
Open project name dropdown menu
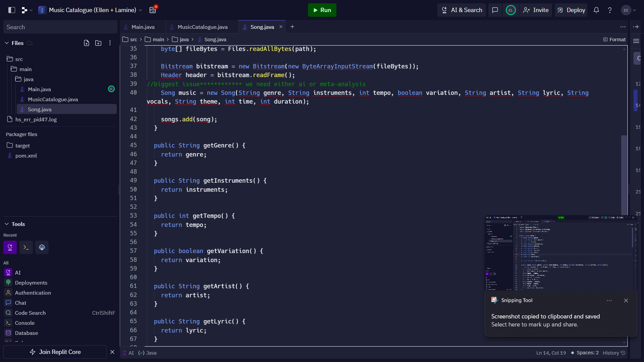(x=141, y=10)
